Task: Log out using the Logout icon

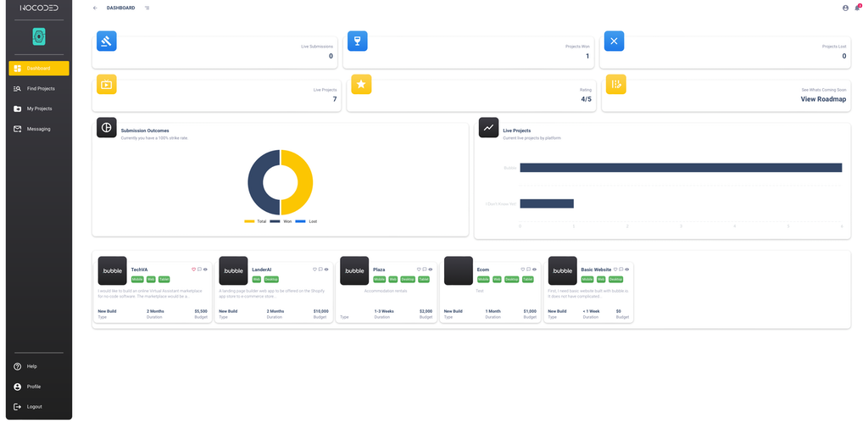Action: [x=17, y=407]
